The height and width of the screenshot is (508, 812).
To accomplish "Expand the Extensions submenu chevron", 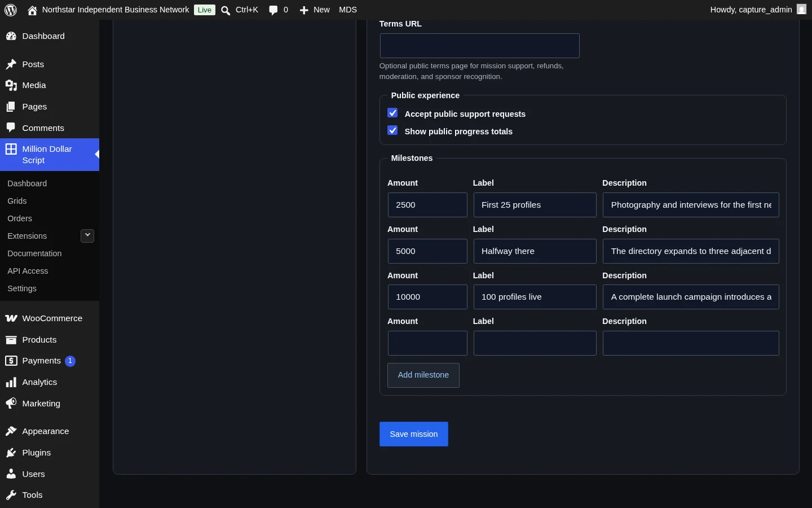I will pos(87,236).
